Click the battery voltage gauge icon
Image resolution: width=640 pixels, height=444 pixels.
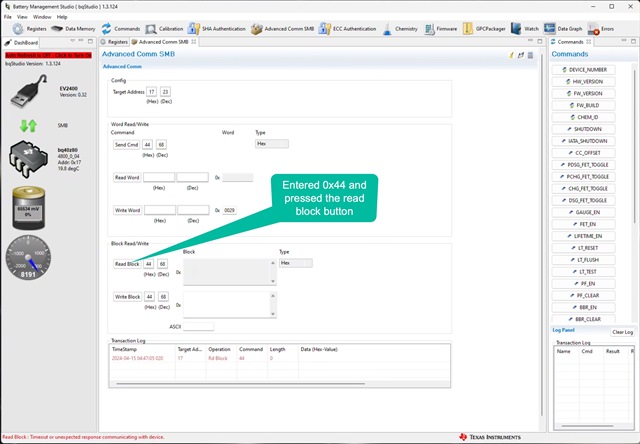28,208
